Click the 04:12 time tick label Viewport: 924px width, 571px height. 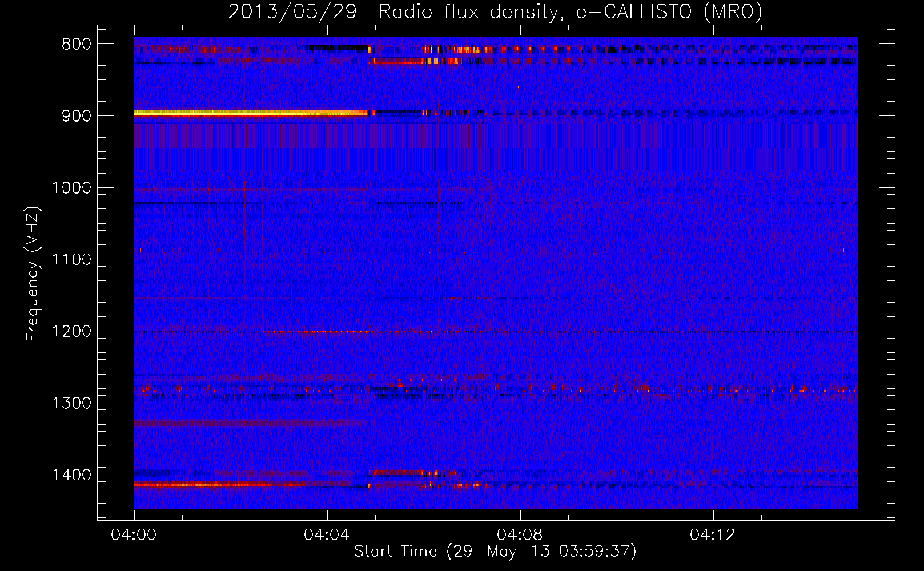(x=713, y=535)
